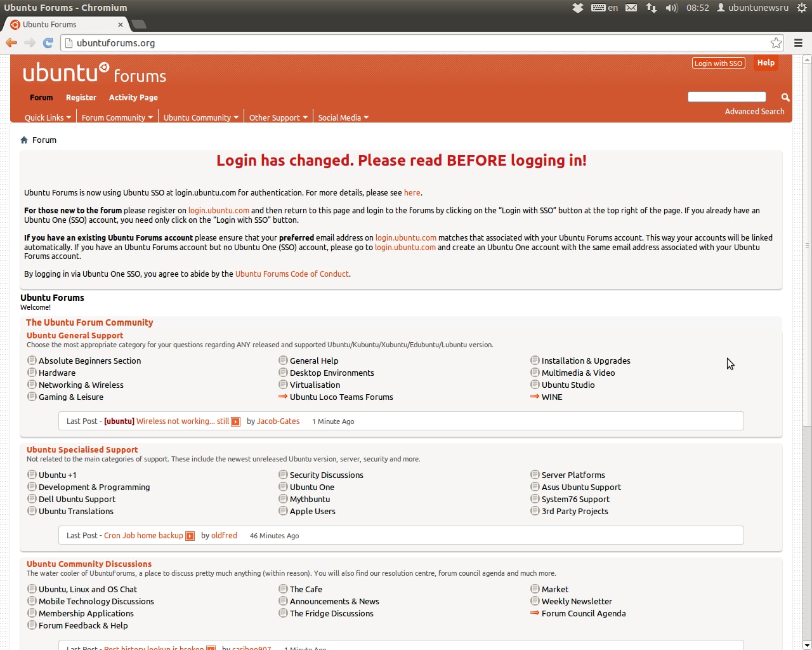Open the Development & Programming forum
Image resolution: width=812 pixels, height=650 pixels.
[95, 487]
